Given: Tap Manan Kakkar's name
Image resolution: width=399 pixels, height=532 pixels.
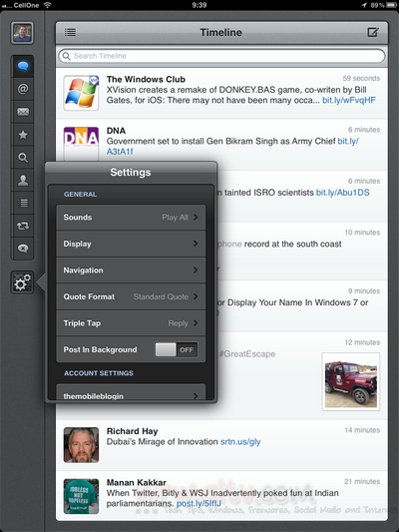Looking at the screenshot, I should pos(137,482).
